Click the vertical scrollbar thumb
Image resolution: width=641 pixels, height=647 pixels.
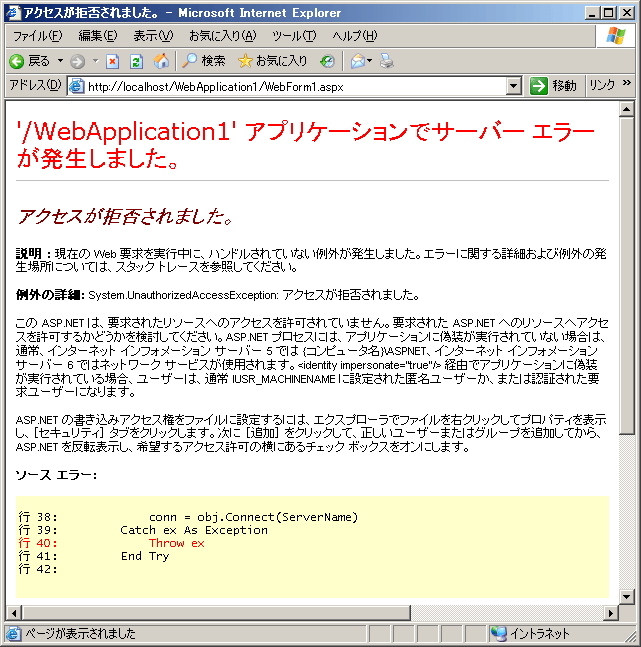coord(627,276)
